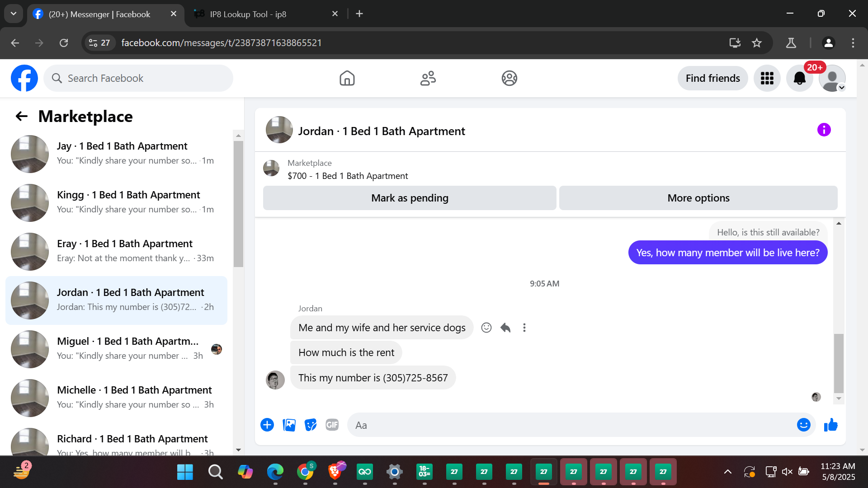This screenshot has height=488, width=868.
Task: Open the emoji picker in message box
Action: 804,425
